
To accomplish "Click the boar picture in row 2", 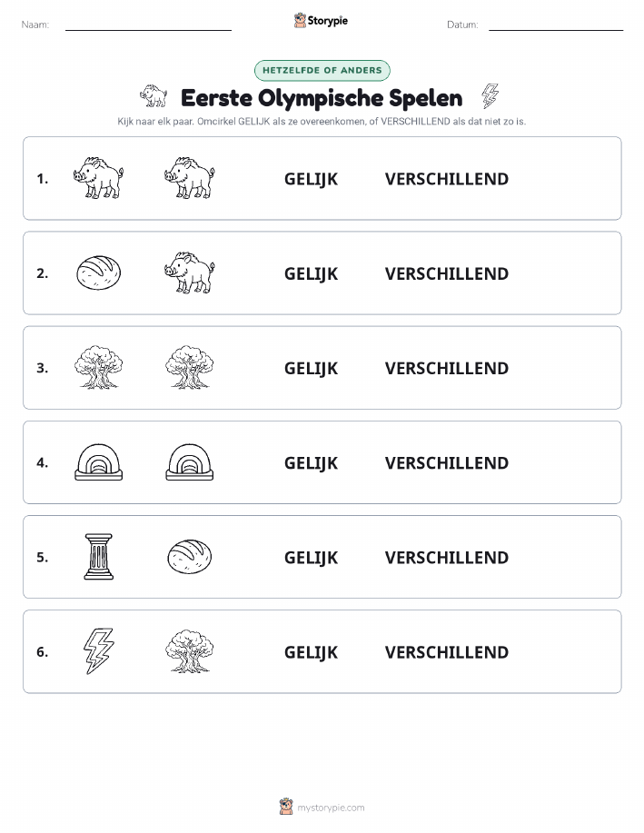I will (x=190, y=273).
